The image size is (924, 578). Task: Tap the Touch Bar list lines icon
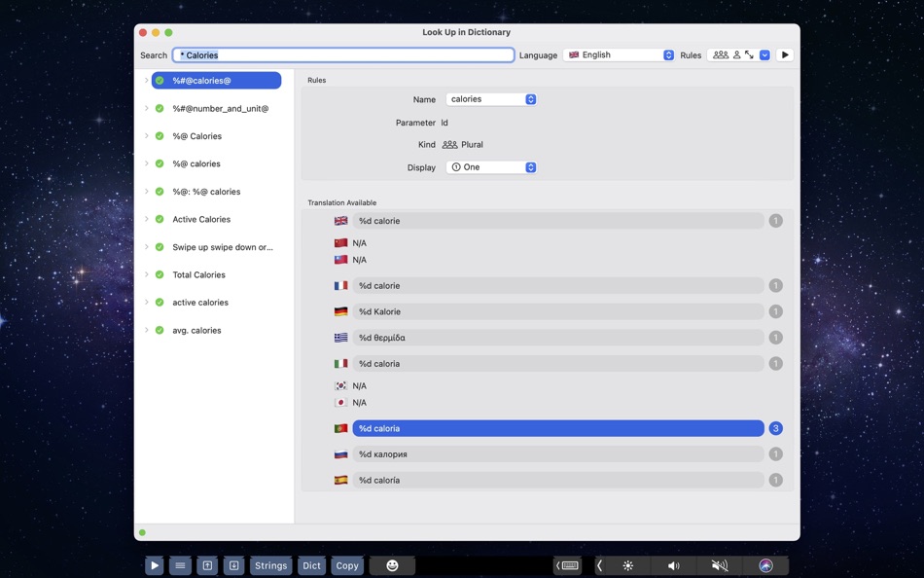[180, 565]
